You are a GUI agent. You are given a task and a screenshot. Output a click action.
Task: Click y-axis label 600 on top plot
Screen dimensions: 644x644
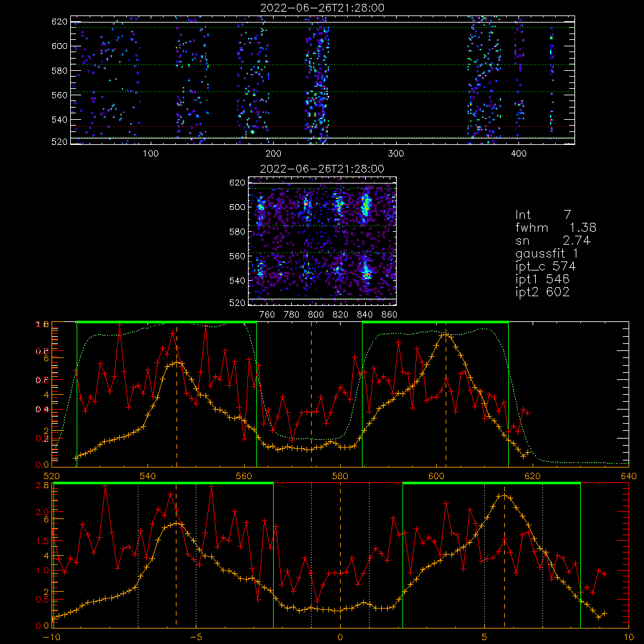tap(59, 46)
